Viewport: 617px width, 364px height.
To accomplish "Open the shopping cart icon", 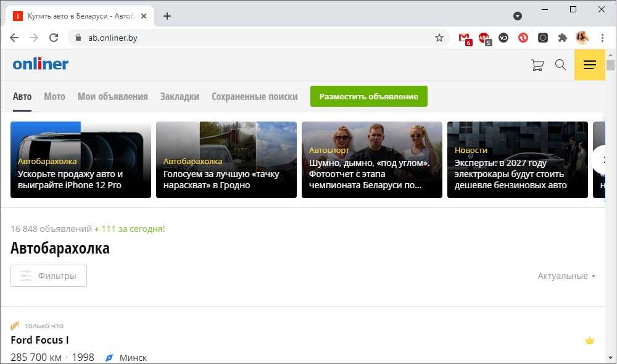I will 537,65.
